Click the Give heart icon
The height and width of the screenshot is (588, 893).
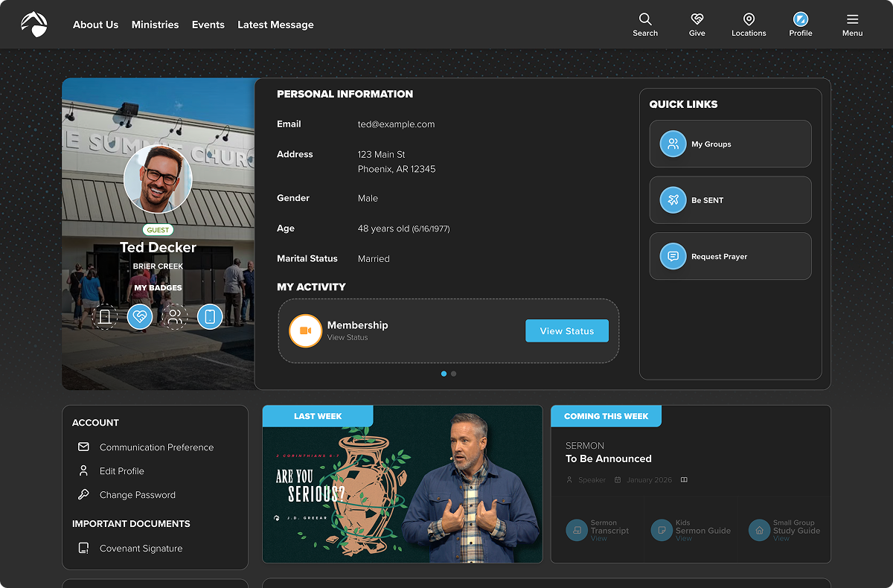click(x=697, y=19)
